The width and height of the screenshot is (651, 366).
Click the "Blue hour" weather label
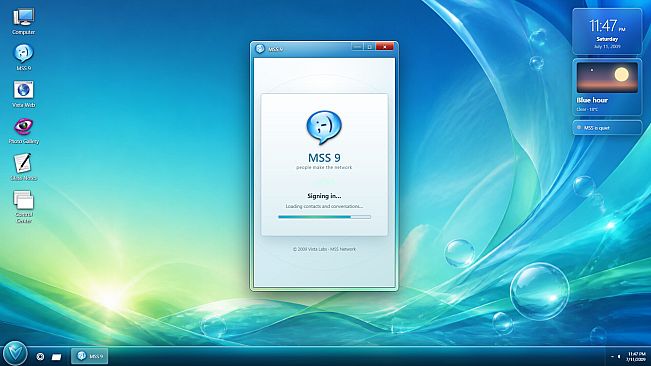(592, 100)
